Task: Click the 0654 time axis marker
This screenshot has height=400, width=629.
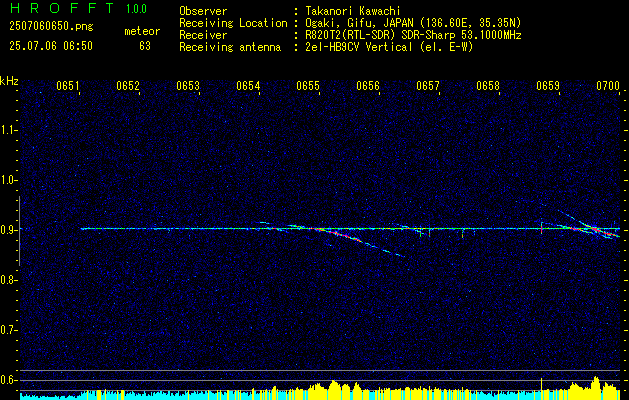Action: click(248, 85)
